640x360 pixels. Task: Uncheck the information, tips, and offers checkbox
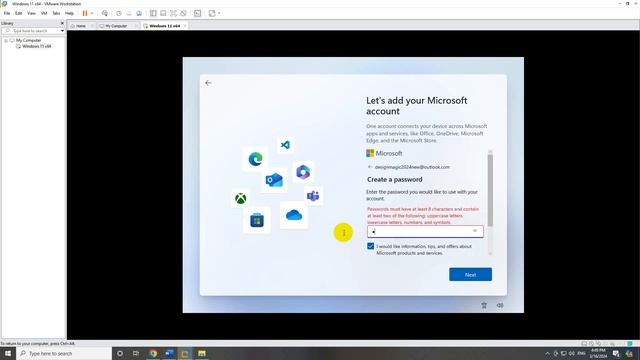pyautogui.click(x=371, y=246)
